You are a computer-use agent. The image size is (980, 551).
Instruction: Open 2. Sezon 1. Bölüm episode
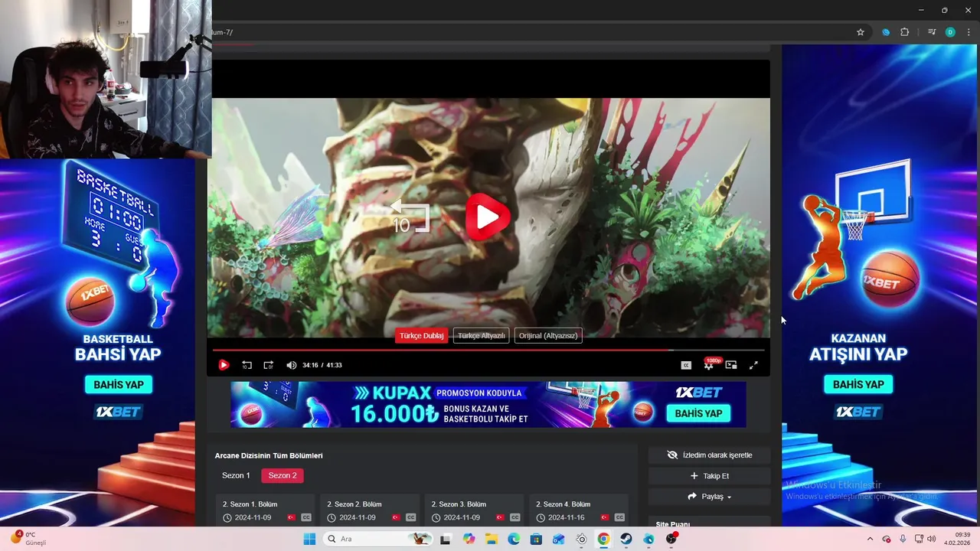tap(265, 510)
